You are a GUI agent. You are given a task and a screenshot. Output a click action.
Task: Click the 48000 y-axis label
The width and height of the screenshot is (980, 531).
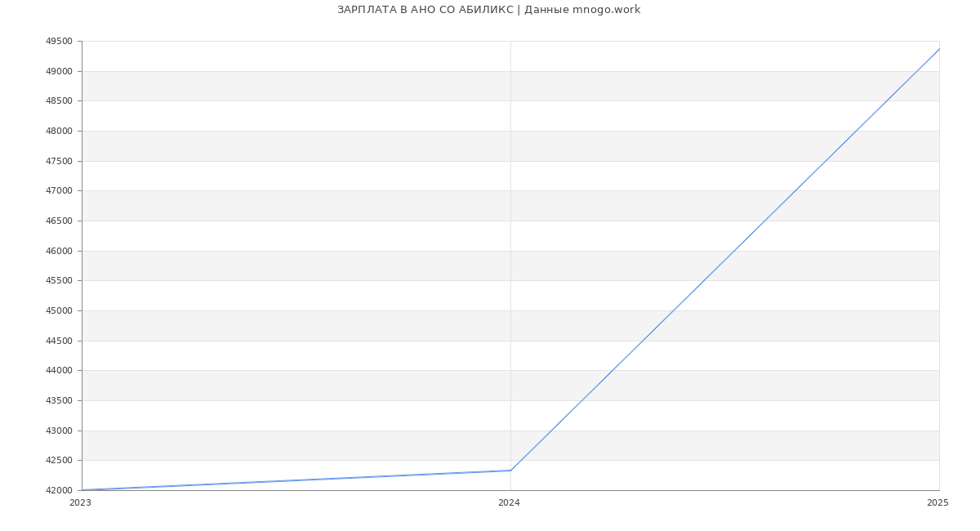pyautogui.click(x=59, y=132)
